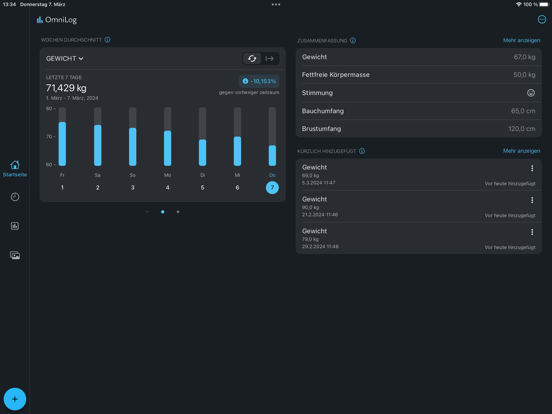Click Mehr anzeigen for Kürzlich hinzugefügt
Screen dimensions: 552x414
click(521, 151)
